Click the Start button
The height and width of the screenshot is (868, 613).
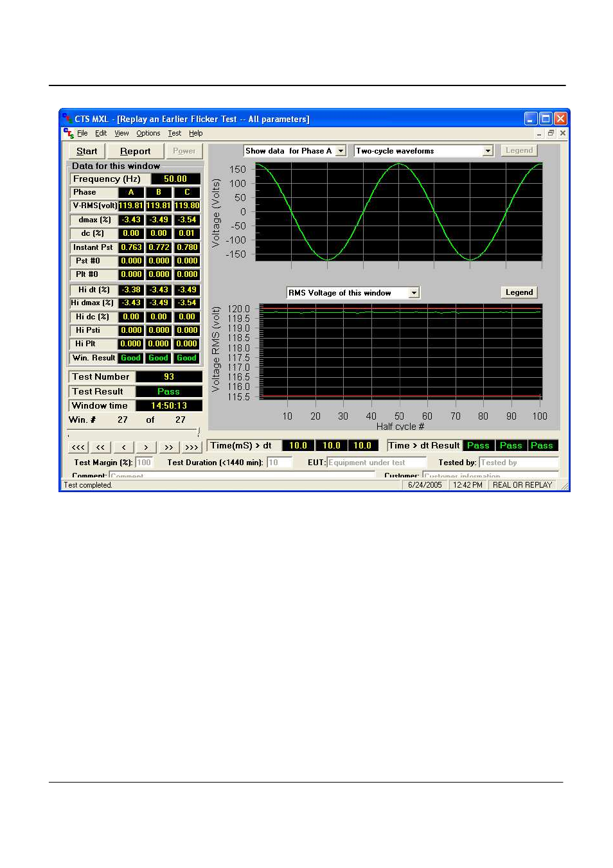[x=87, y=151]
